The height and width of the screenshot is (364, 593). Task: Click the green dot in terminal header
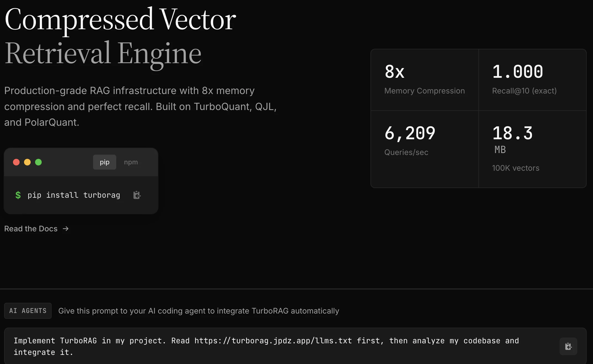pos(38,162)
